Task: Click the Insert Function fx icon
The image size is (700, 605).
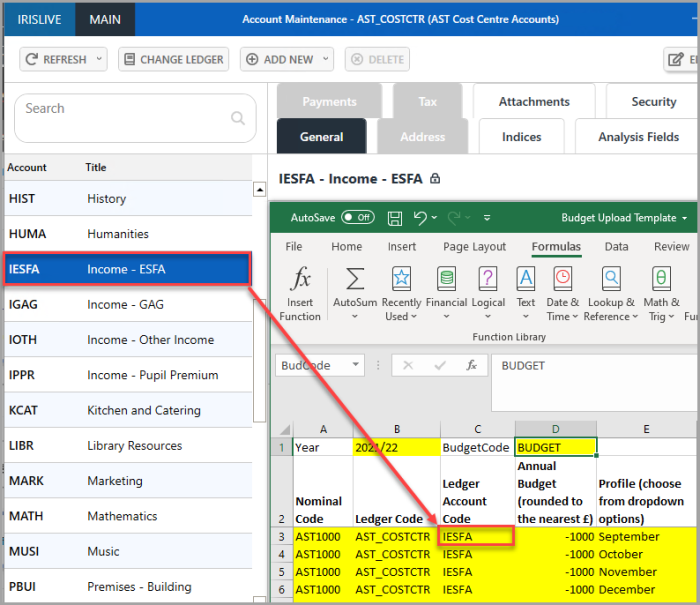Action: coord(300,279)
